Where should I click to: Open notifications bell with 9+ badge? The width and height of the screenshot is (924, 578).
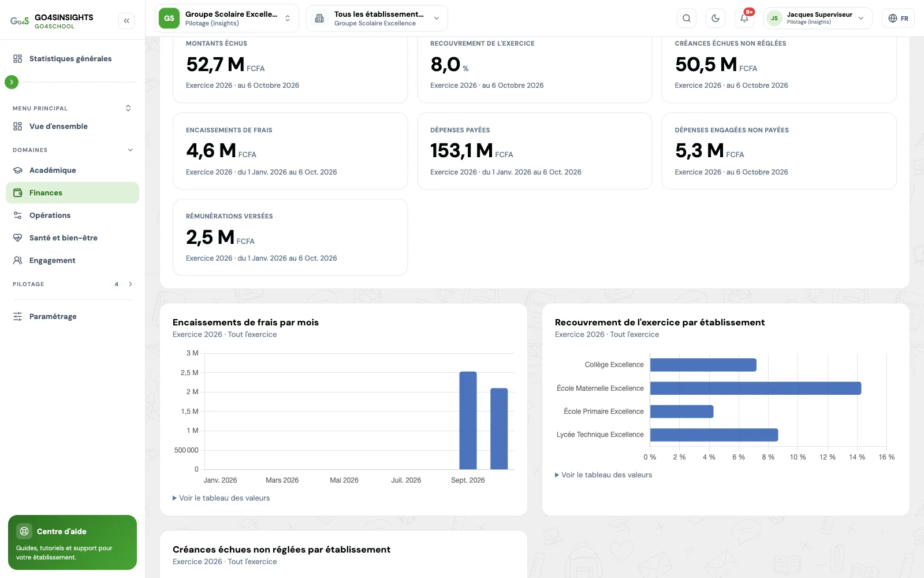point(744,18)
